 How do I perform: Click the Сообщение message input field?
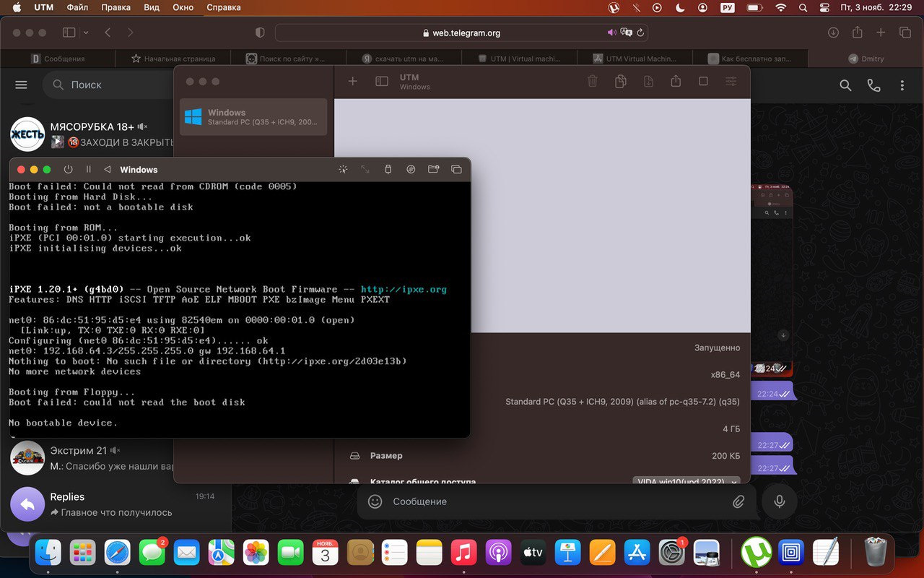point(556,501)
